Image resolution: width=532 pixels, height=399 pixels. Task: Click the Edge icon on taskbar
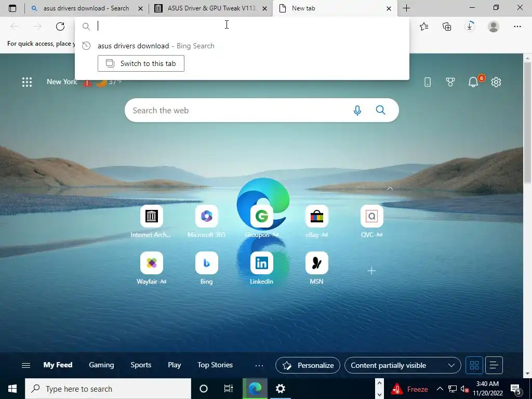click(255, 389)
